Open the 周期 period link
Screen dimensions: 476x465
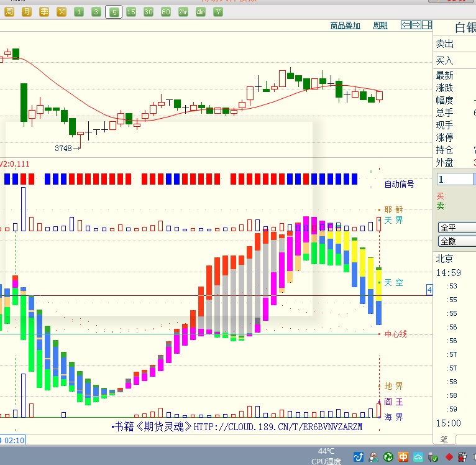click(380, 25)
